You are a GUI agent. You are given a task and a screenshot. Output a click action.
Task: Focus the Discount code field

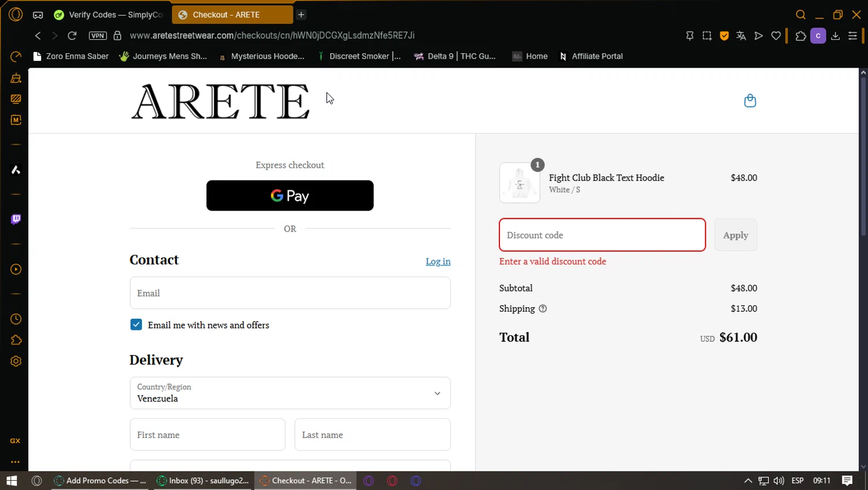click(x=602, y=235)
